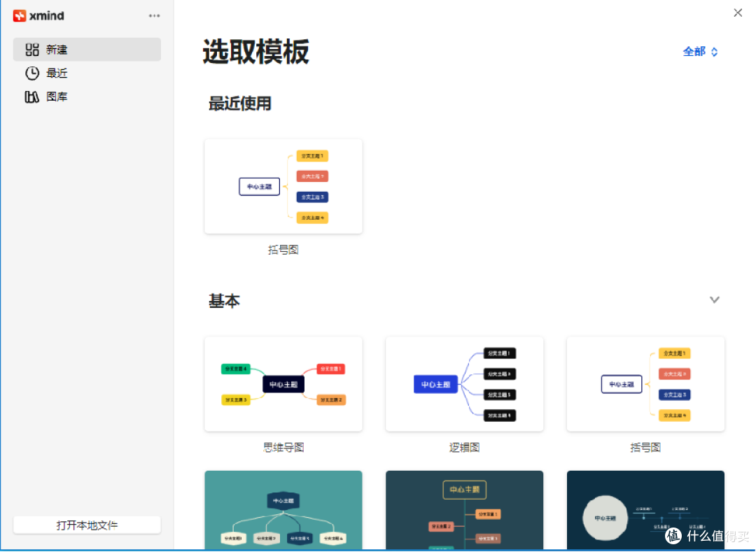The width and height of the screenshot is (756, 552).
Task: Click the 打开本地文件 button
Action: tap(87, 525)
